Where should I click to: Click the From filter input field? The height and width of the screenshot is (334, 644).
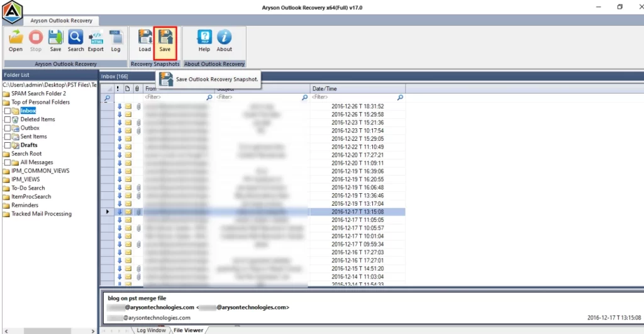pyautogui.click(x=175, y=97)
